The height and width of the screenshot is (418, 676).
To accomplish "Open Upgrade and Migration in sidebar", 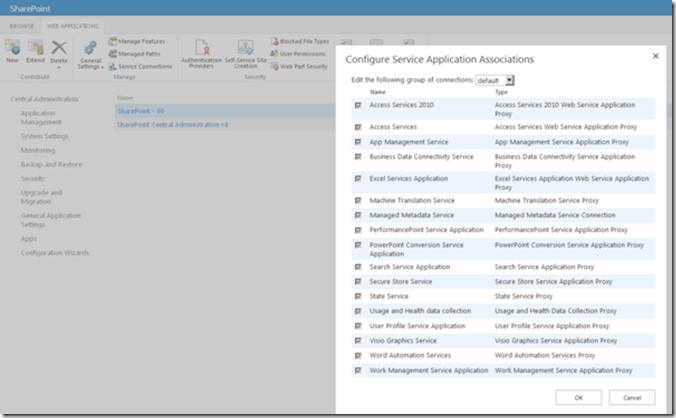I will pyautogui.click(x=41, y=197).
